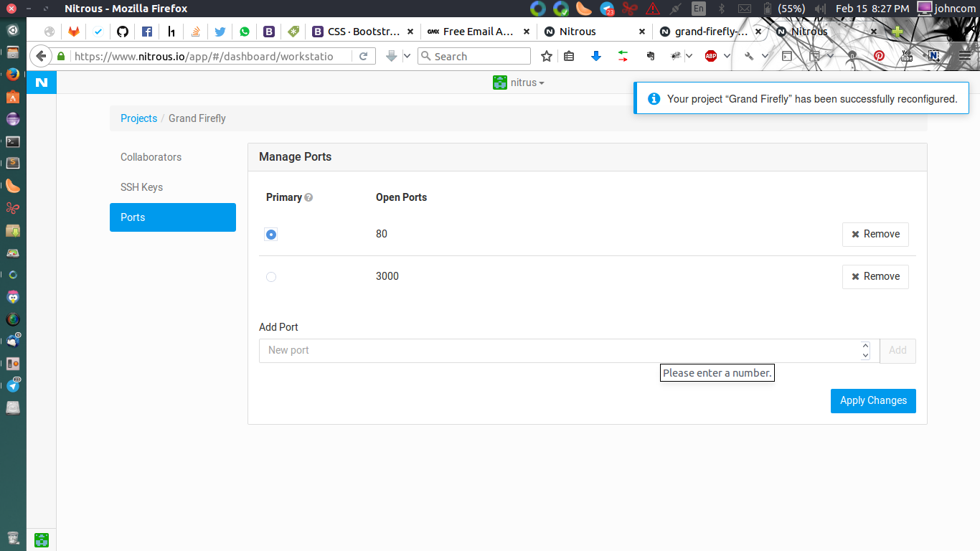980x551 pixels.
Task: Click the Telegram tray icon with badge
Action: [607, 9]
